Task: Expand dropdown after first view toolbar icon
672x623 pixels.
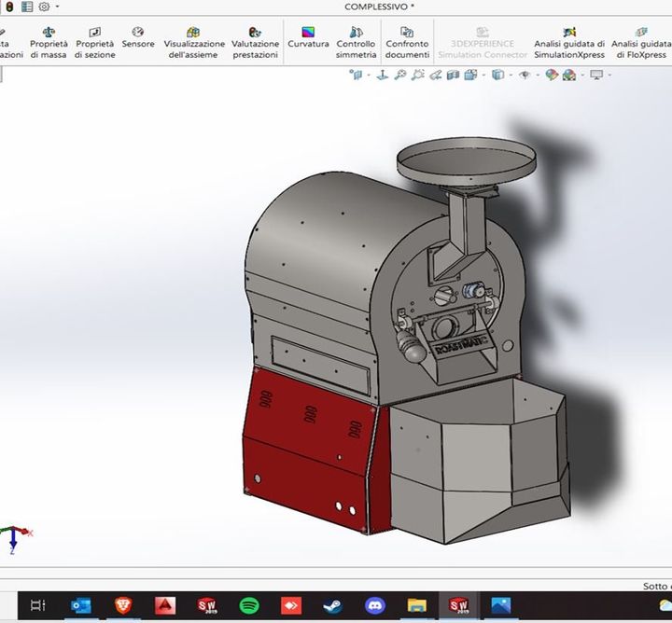Action: [369, 76]
